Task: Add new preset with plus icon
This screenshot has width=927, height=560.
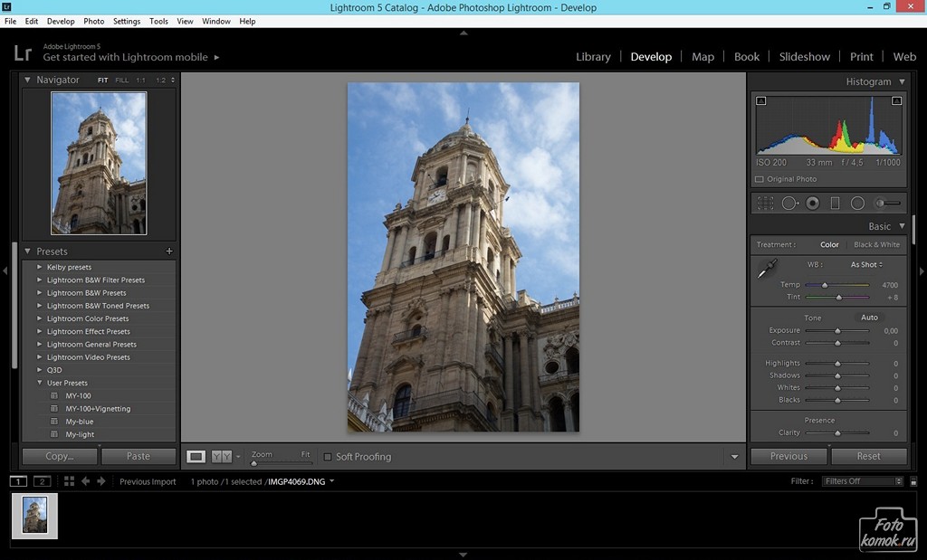Action: 169,252
